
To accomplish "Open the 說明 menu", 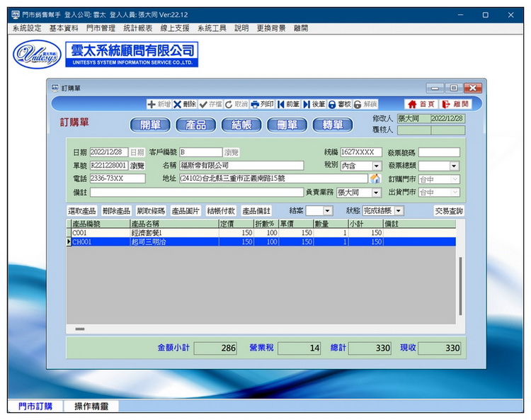I will click(241, 28).
